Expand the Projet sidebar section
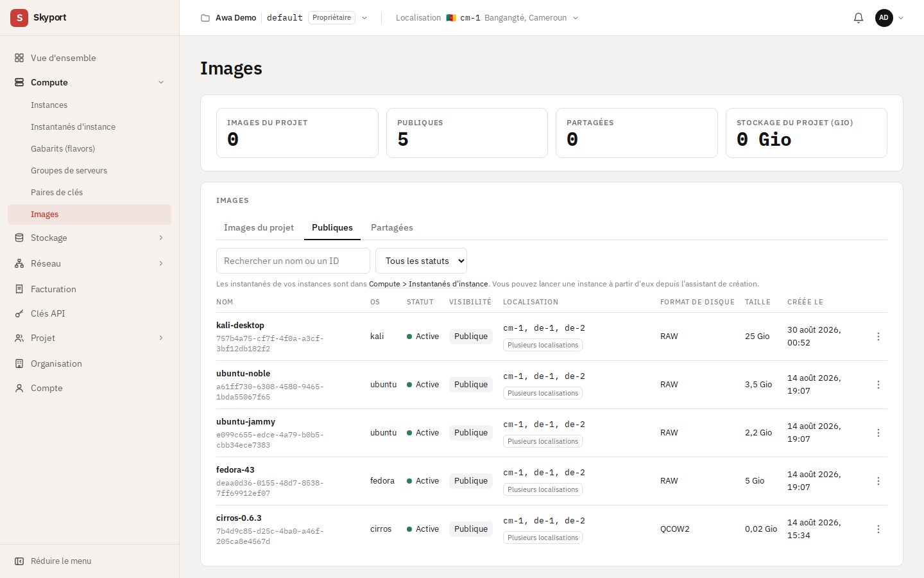924x578 pixels. click(x=161, y=338)
